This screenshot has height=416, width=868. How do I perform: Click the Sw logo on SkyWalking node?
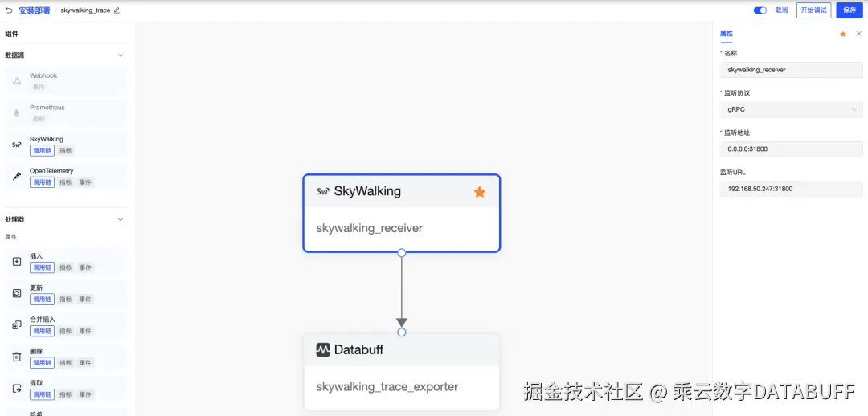click(x=323, y=191)
